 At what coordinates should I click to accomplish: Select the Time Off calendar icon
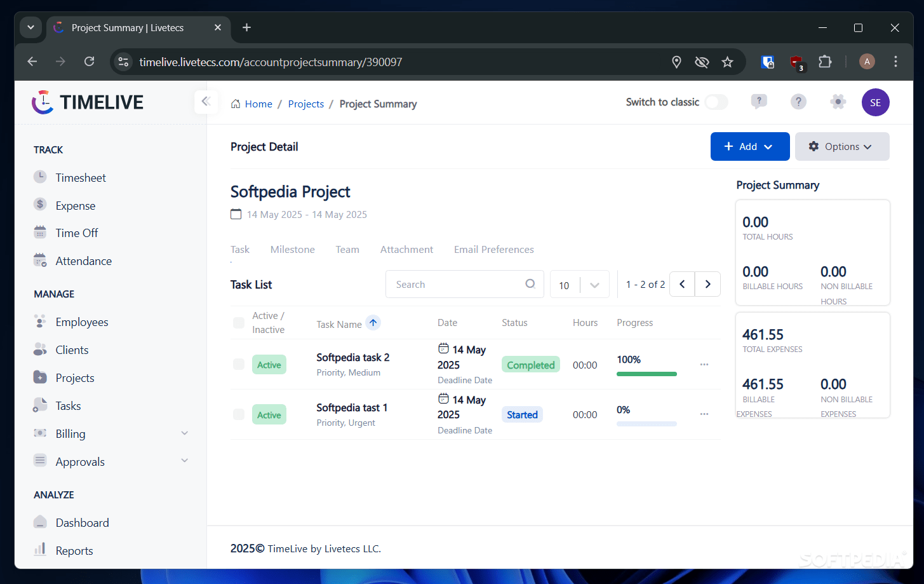click(x=40, y=233)
